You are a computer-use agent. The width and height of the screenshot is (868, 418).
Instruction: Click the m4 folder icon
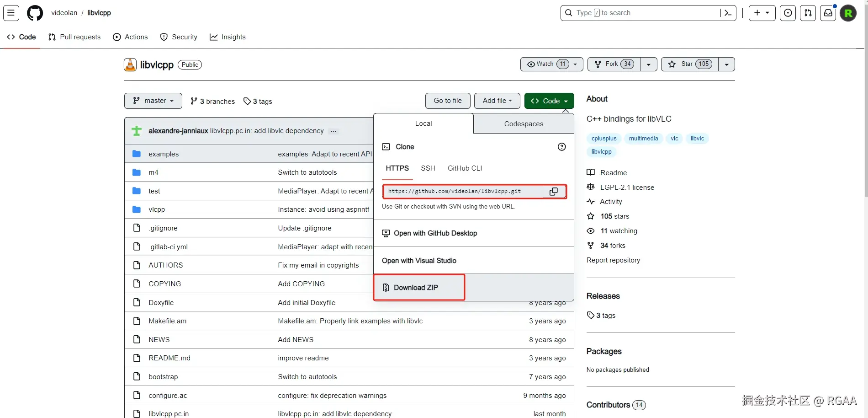click(x=137, y=172)
